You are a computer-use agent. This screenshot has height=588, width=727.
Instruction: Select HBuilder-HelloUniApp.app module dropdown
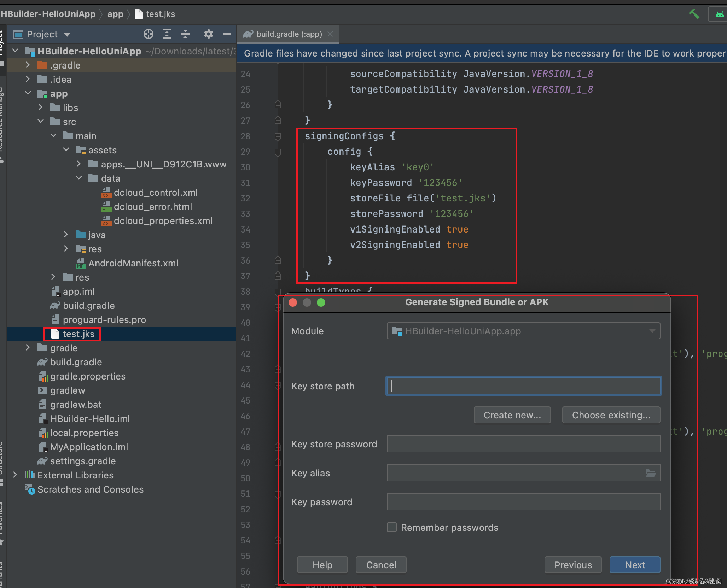(521, 331)
